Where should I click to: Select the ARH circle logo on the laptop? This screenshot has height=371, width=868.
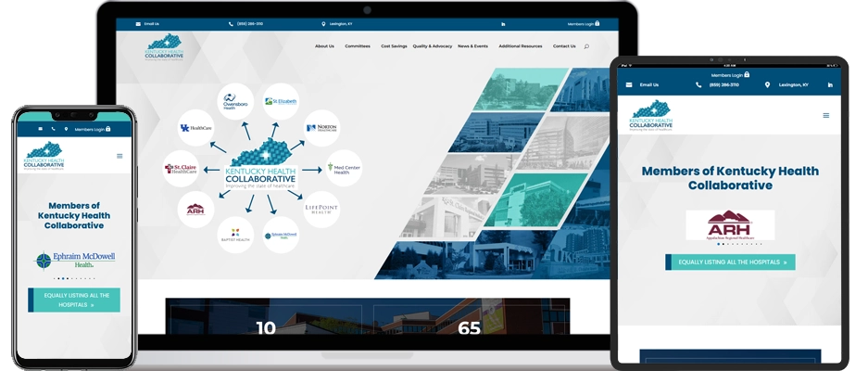195,209
